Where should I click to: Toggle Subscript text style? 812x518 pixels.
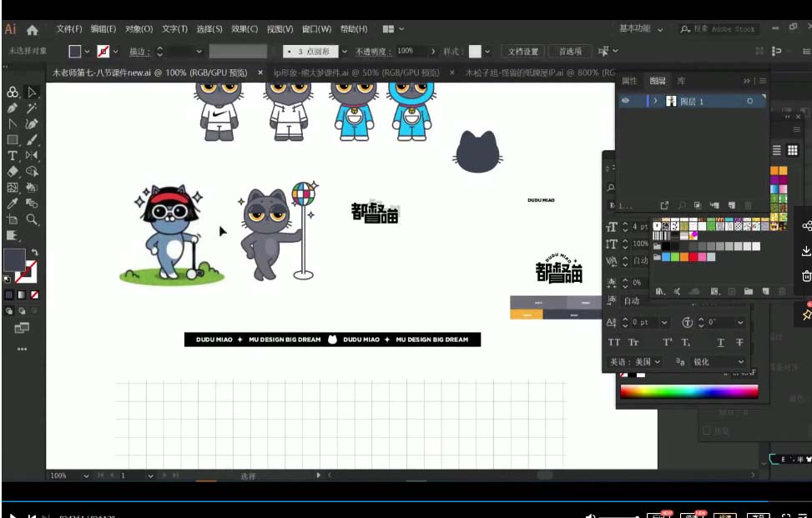[686, 343]
